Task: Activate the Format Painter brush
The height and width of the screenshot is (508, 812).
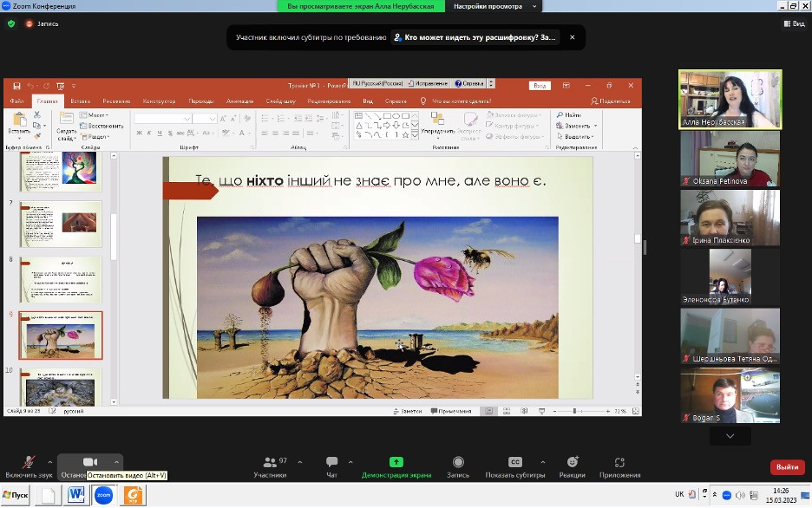Action: click(36, 136)
